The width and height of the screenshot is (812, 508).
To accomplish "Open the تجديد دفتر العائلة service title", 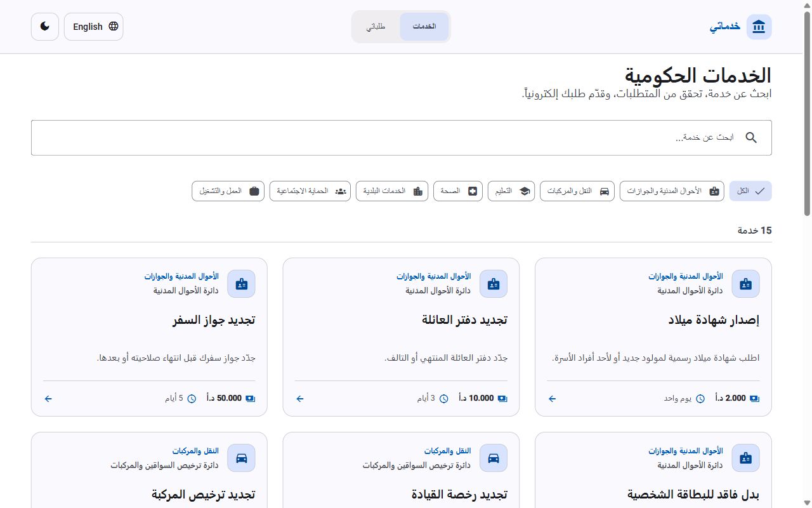I will pyautogui.click(x=464, y=320).
